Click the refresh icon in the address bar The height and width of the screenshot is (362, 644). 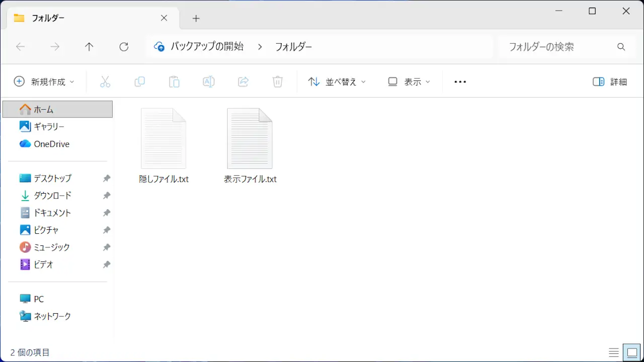click(124, 47)
